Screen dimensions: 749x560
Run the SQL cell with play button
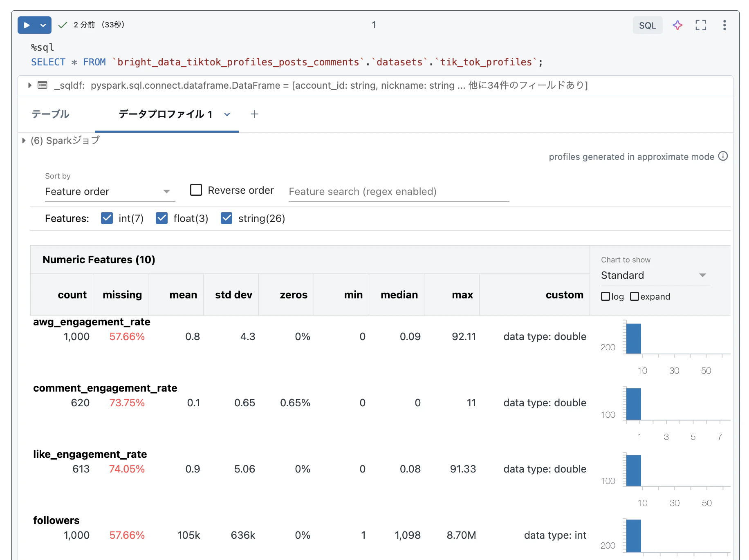[27, 25]
